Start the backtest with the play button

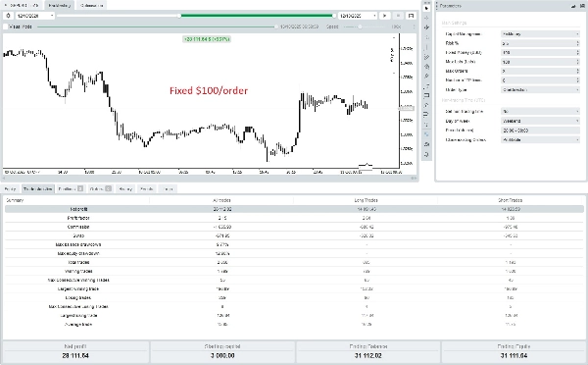[384, 16]
